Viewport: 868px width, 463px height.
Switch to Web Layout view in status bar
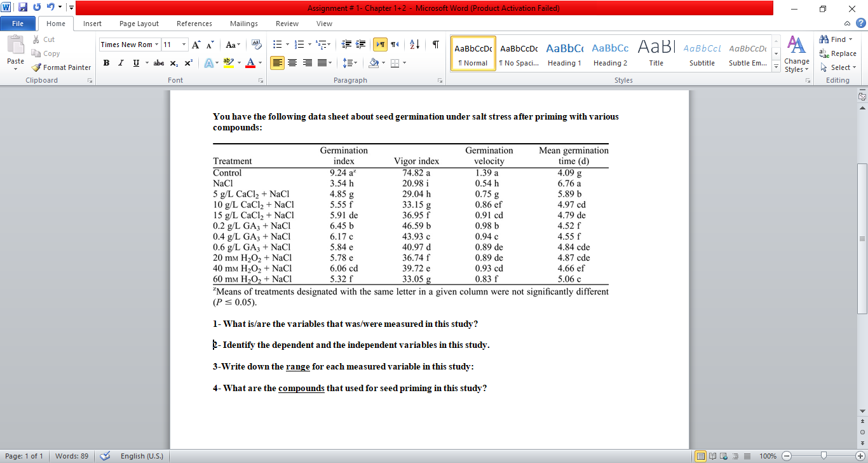click(724, 456)
